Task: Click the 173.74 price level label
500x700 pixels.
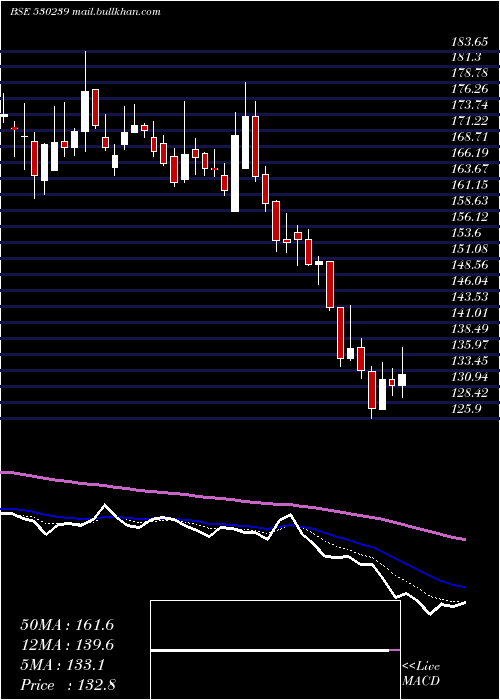Action: tap(470, 105)
